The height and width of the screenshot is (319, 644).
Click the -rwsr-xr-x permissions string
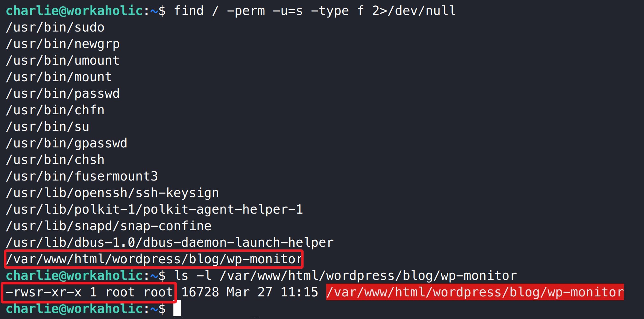tap(44, 293)
